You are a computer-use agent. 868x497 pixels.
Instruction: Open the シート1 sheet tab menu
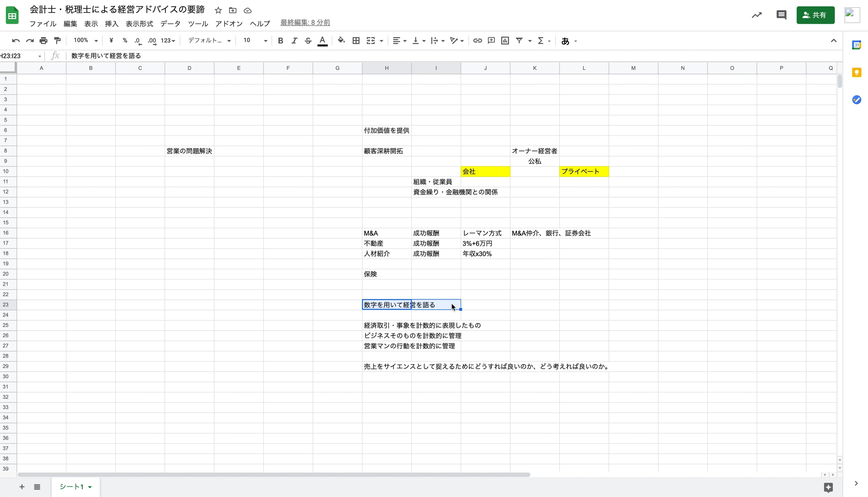click(90, 487)
